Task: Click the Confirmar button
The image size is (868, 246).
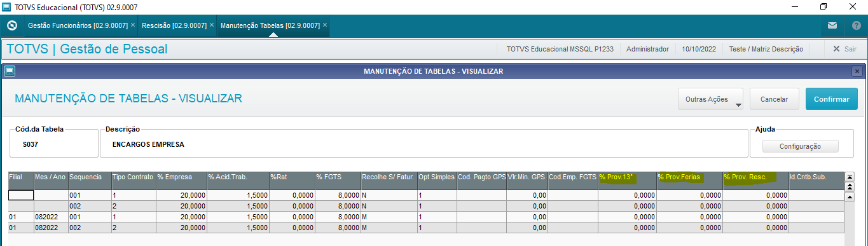Action: tap(832, 99)
